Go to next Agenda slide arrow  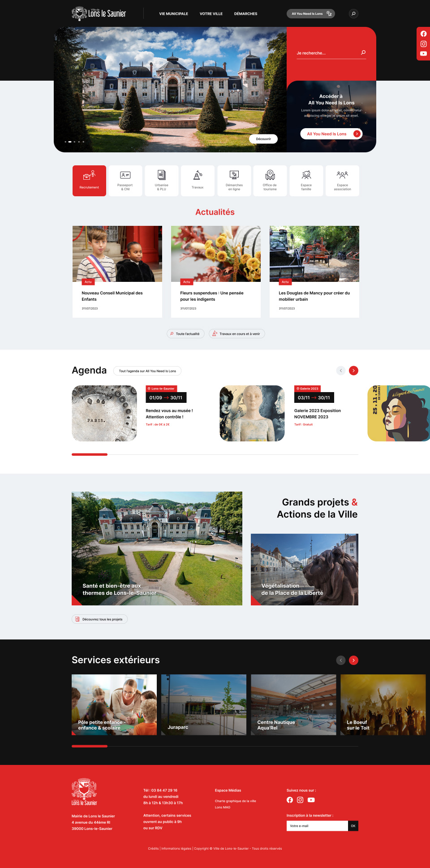[x=353, y=371]
